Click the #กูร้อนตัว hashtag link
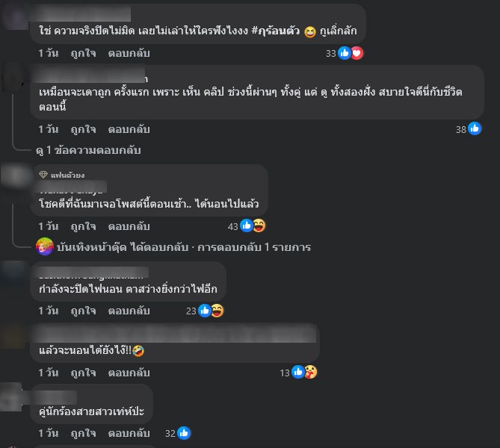 [276, 31]
